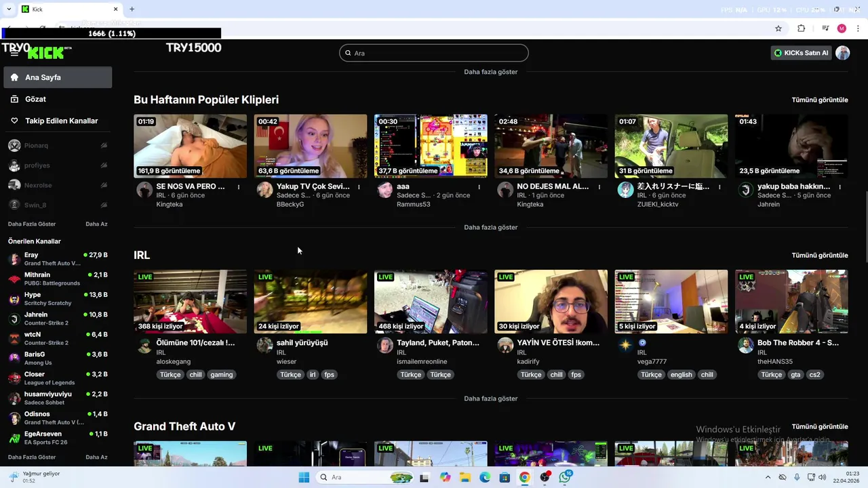Select the irl tag under wieser
The width and height of the screenshot is (868, 488).
313,375
